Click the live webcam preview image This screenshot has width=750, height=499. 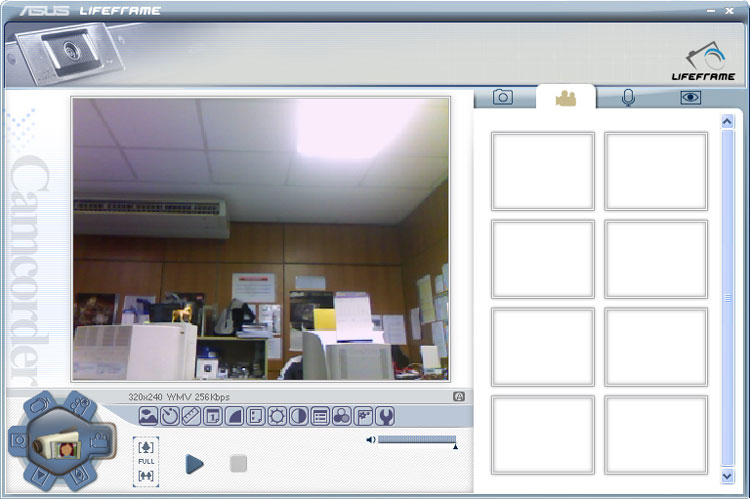click(x=261, y=239)
